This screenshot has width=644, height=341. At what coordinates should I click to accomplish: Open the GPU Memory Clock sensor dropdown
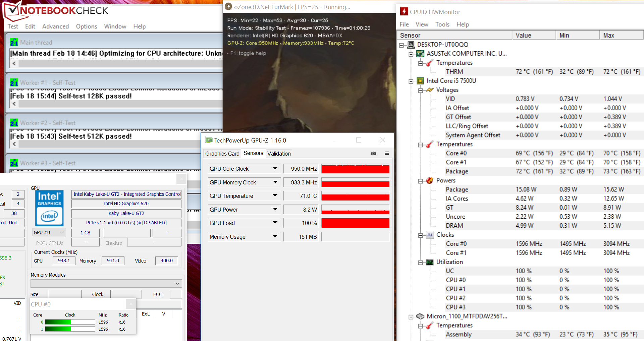click(275, 182)
